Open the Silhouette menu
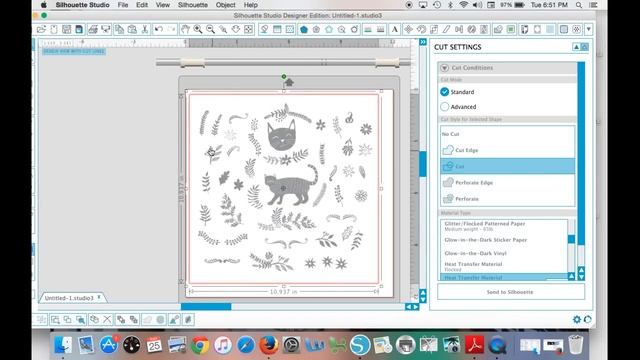 point(193,5)
